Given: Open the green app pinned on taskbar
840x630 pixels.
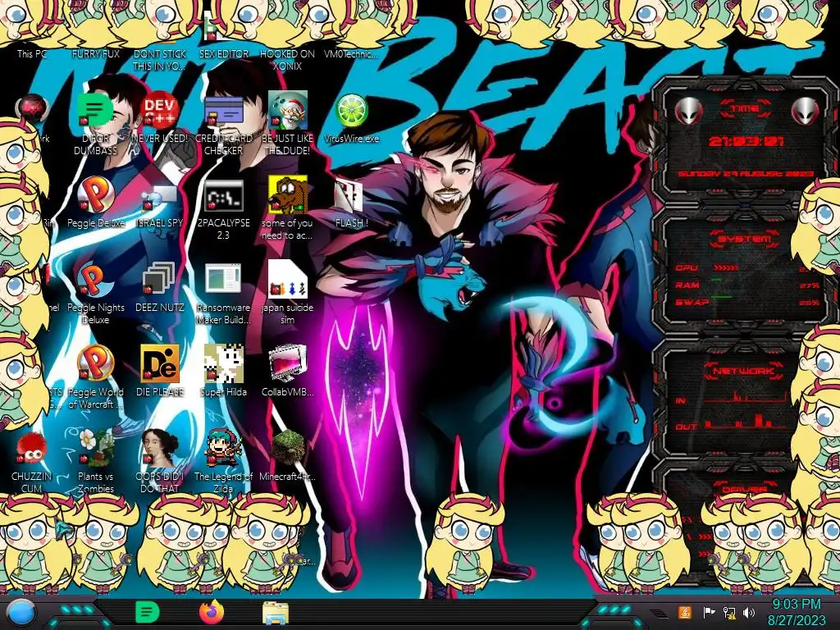Looking at the screenshot, I should [148, 612].
